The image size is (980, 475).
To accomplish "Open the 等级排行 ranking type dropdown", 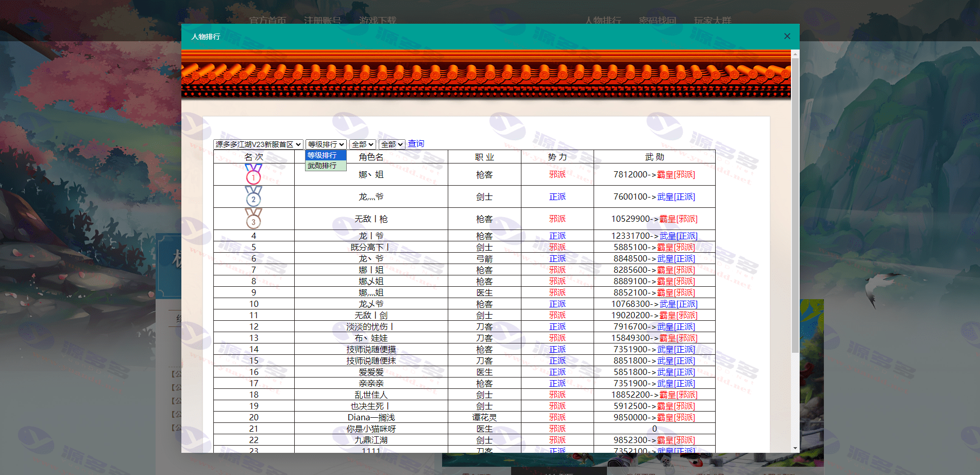I will [x=326, y=144].
